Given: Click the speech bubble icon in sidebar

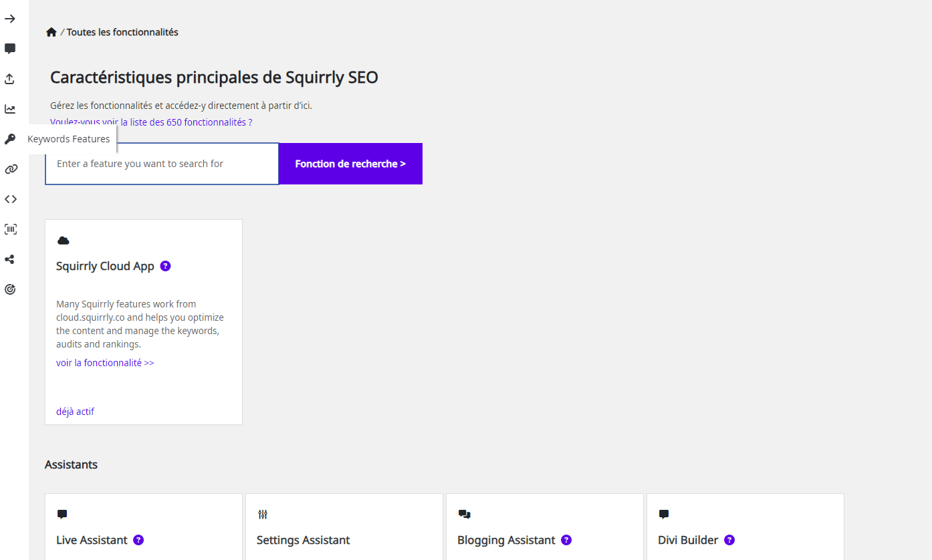Looking at the screenshot, I should [x=10, y=49].
